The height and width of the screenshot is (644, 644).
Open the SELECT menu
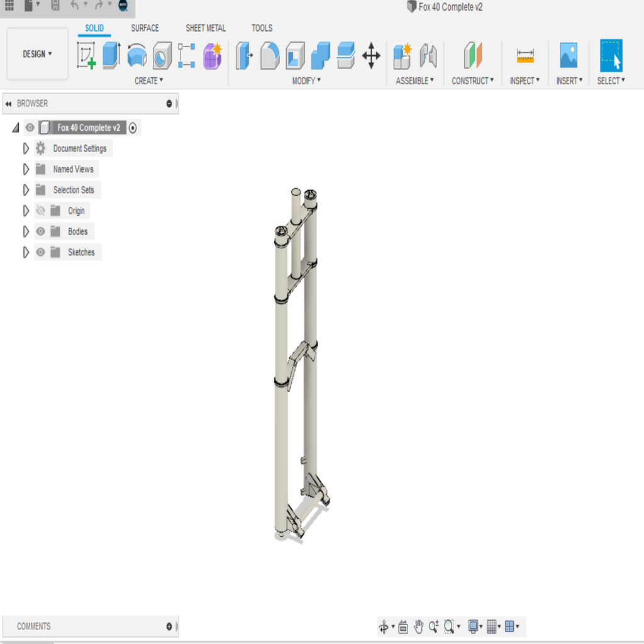pyautogui.click(x=611, y=81)
